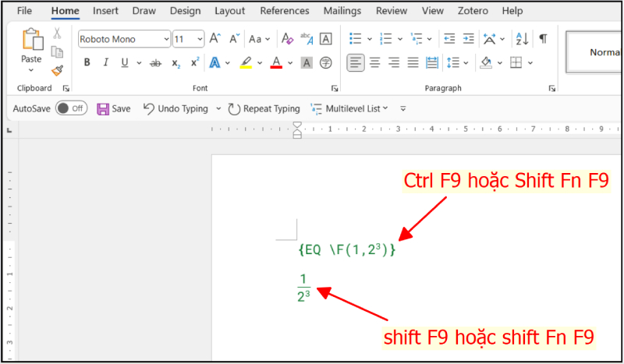Click the Sort A-Z icon
This screenshot has width=624, height=364.
tap(522, 39)
